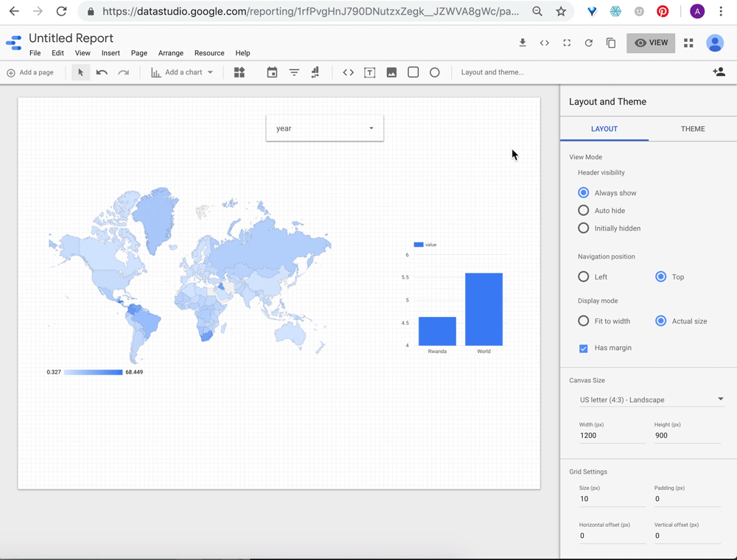Click the grid Padding input field

(687, 499)
